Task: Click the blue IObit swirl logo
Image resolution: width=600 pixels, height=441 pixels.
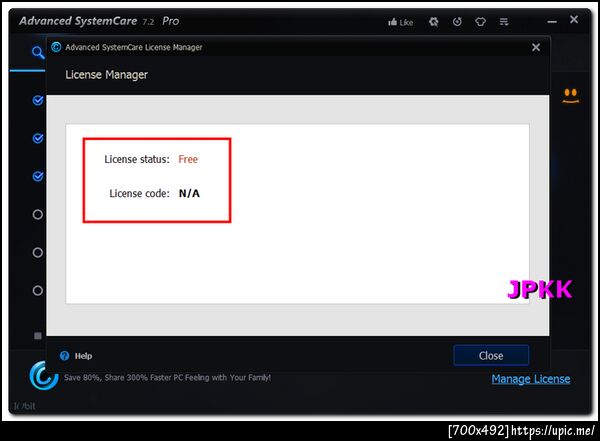Action: [44, 376]
